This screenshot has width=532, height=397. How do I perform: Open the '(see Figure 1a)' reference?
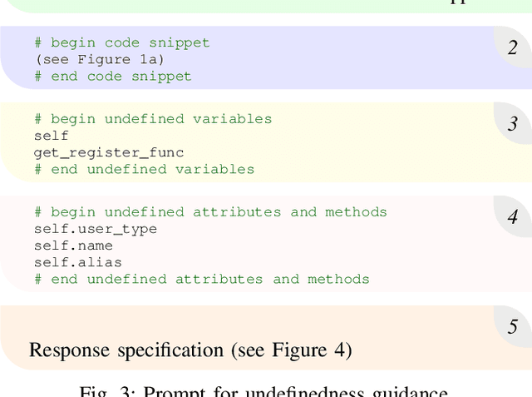click(99, 59)
